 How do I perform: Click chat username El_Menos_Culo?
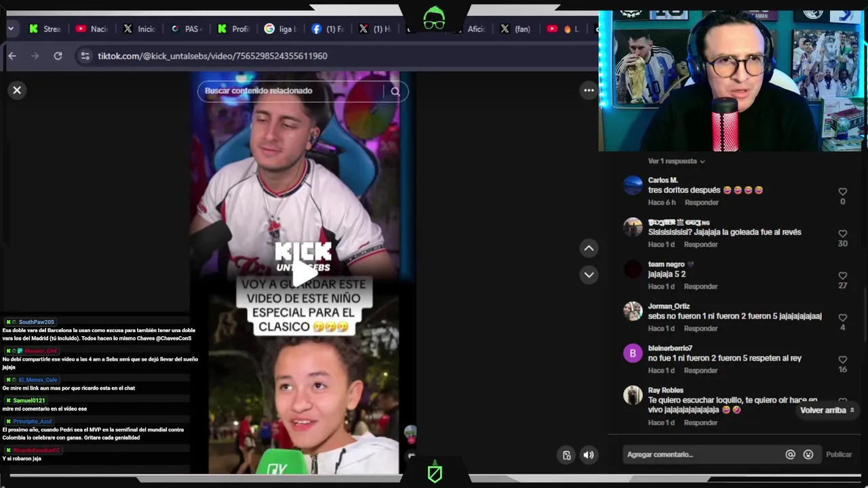click(x=38, y=380)
